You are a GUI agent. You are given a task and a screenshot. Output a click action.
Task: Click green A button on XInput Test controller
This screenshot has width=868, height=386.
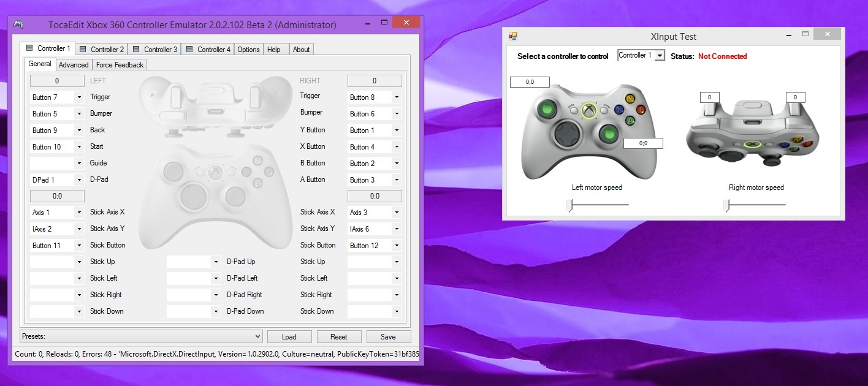tap(630, 121)
